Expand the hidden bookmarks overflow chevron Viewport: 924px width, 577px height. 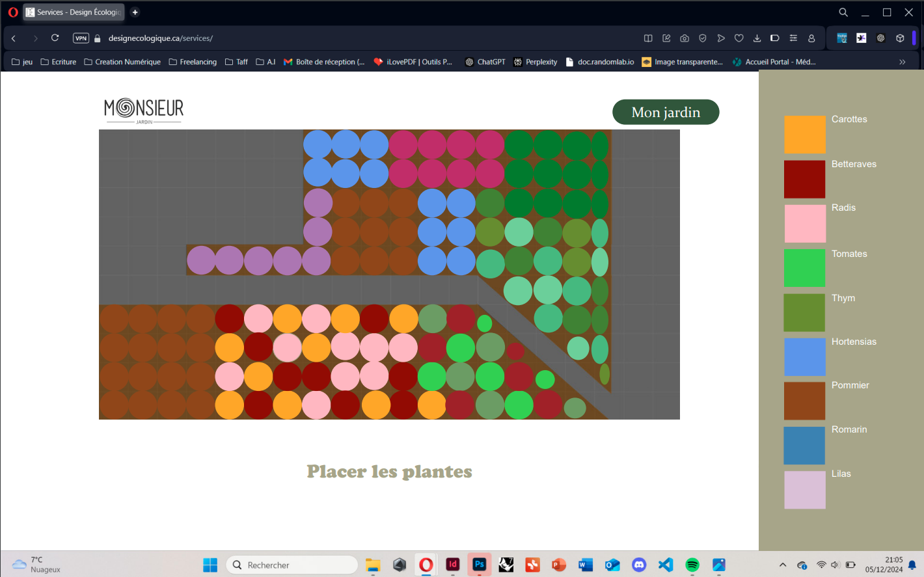tap(903, 62)
